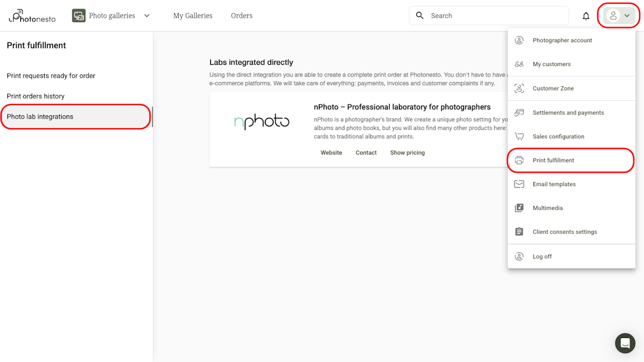Open the chat support bubble
The width and height of the screenshot is (644, 362).
point(625,343)
